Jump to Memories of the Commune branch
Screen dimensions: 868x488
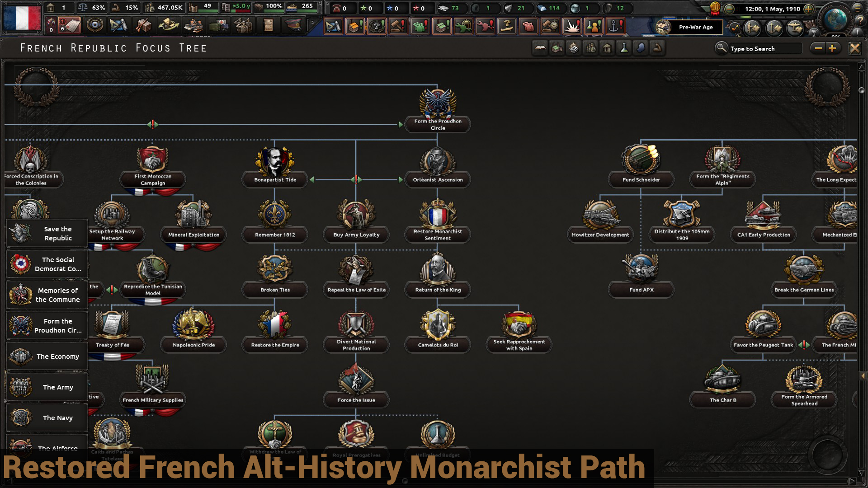point(47,295)
